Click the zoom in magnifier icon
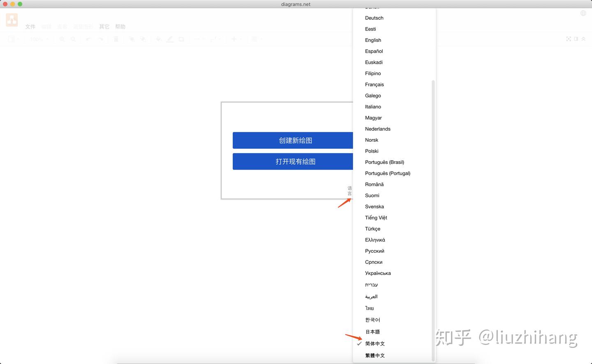Viewport: 592px width, 364px height. [x=62, y=39]
